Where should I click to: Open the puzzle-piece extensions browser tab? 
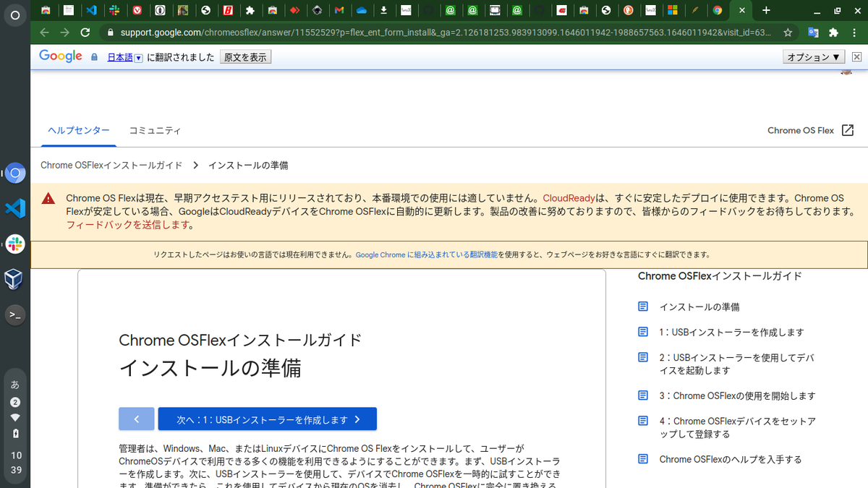click(x=250, y=10)
